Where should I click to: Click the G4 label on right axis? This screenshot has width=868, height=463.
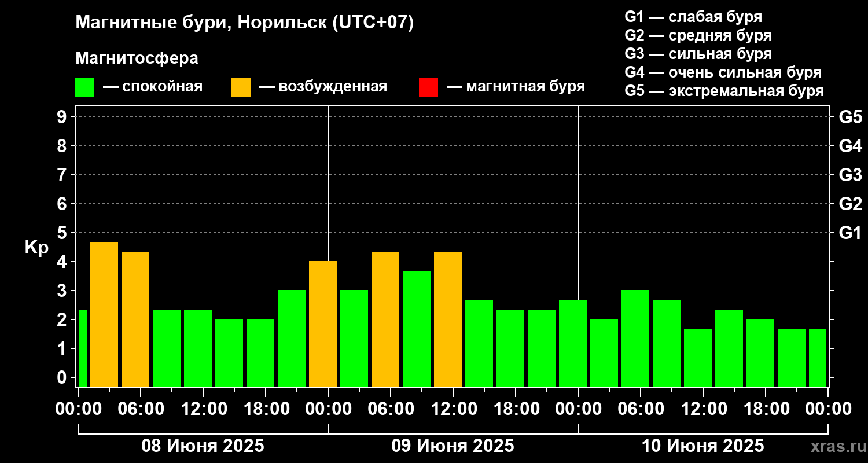[850, 146]
